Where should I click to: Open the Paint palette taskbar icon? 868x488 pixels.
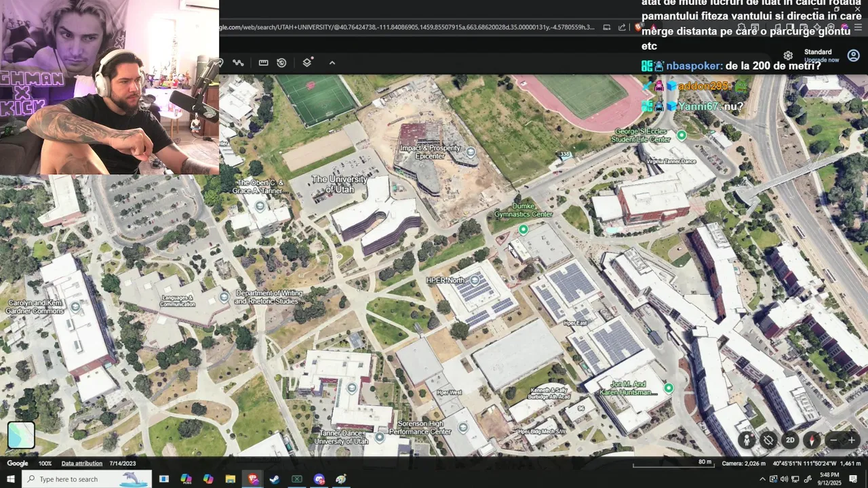pos(341,479)
